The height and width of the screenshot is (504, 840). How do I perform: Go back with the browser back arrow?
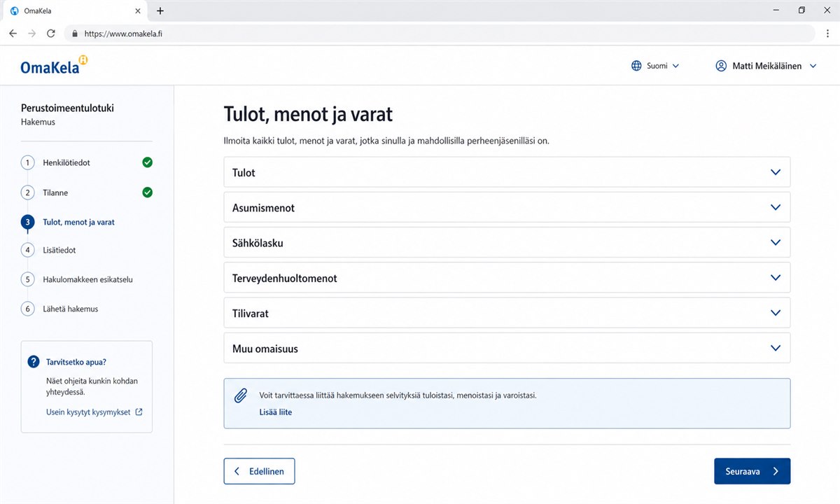[x=13, y=34]
